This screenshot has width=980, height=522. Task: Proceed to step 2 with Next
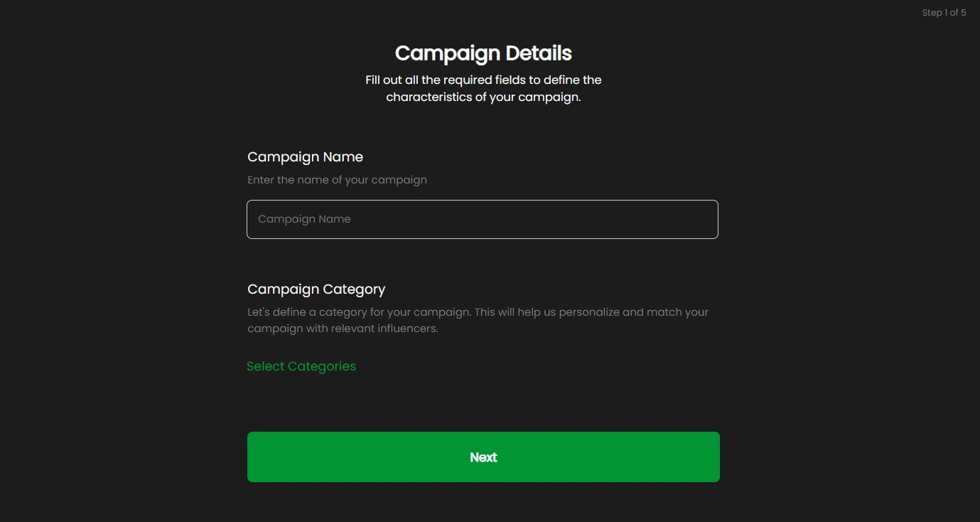tap(483, 457)
